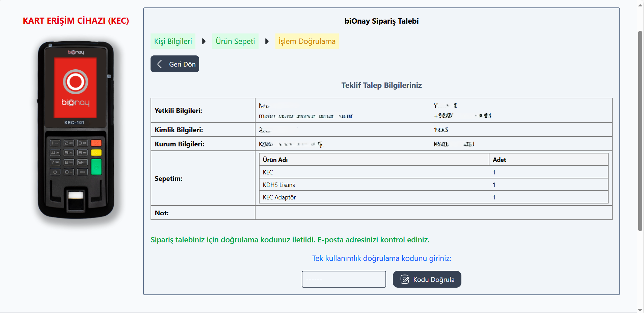Open the Kişi Bilgileri step
Screen dimensions: 644x313
[173, 41]
